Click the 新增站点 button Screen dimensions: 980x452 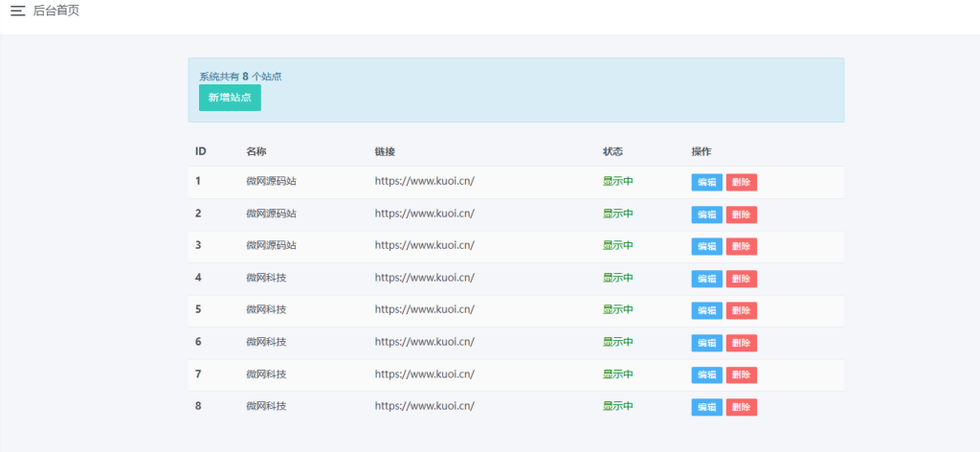(x=230, y=98)
